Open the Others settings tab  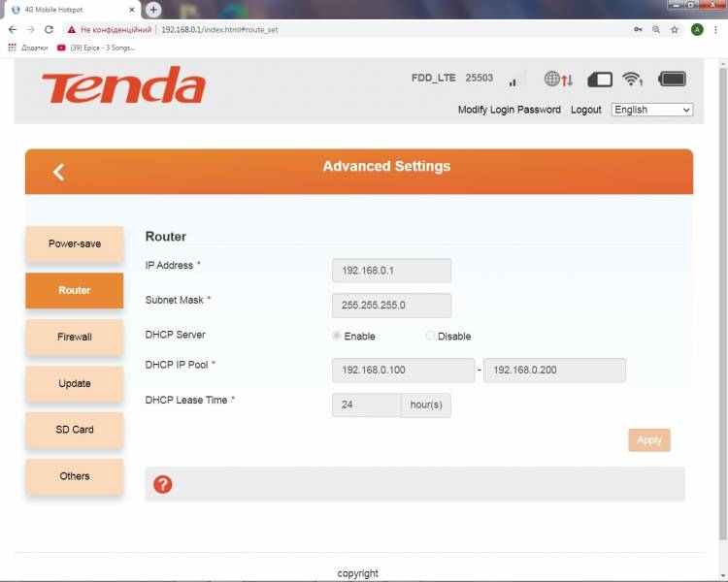pos(75,476)
